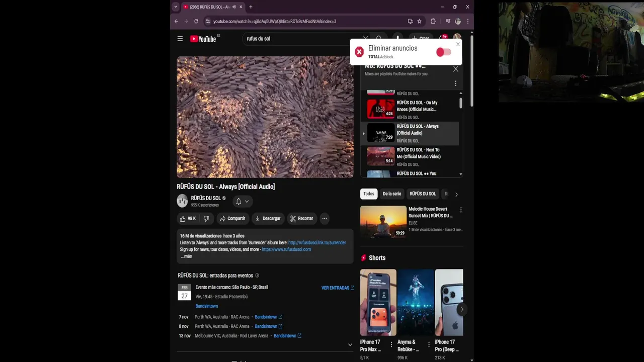The width and height of the screenshot is (644, 362).
Task: Open subscription notification bell dropdown
Action: point(242,201)
